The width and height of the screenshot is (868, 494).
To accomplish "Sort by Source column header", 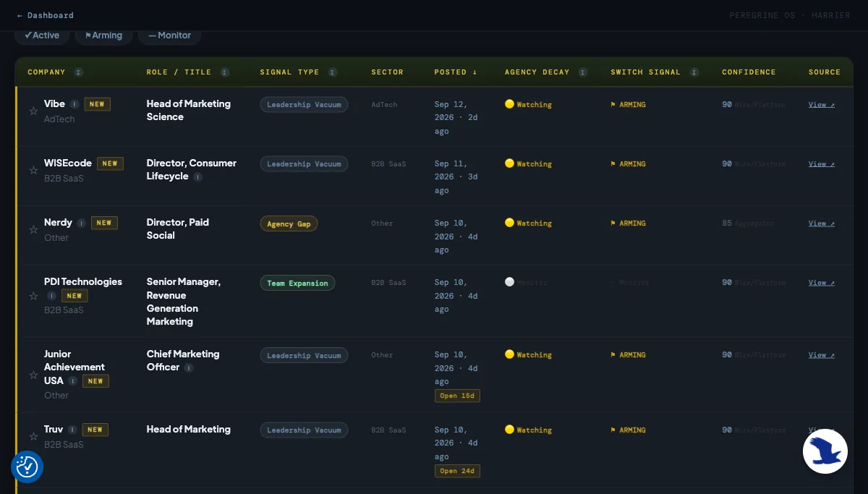I will click(x=825, y=72).
